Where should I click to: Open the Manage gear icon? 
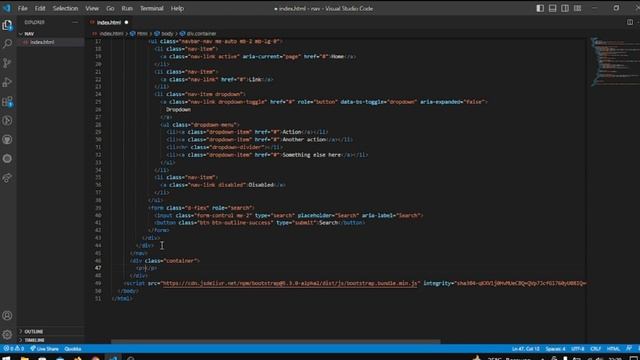(x=7, y=335)
